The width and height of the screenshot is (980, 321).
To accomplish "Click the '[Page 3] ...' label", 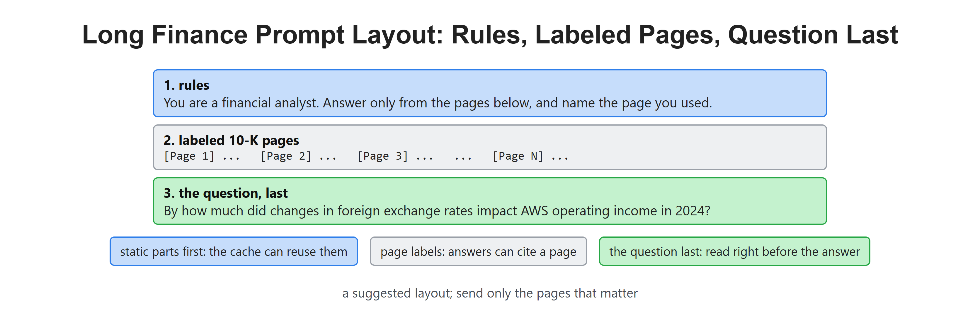I will coord(395,156).
